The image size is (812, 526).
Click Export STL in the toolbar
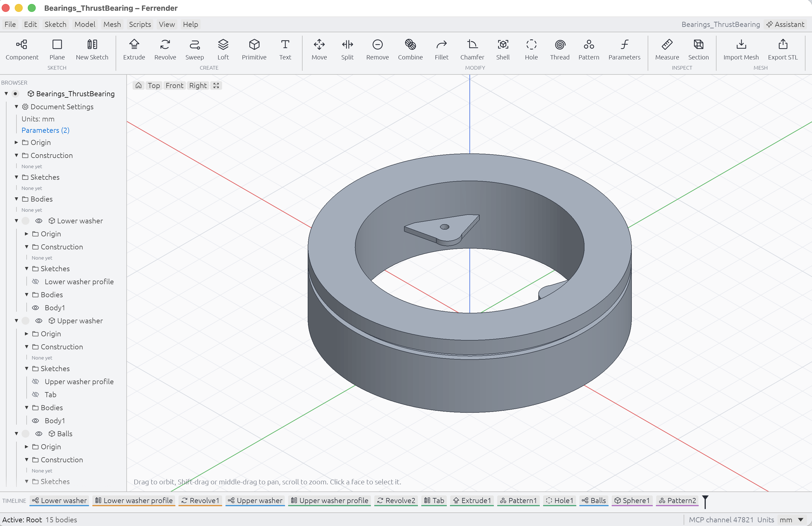pyautogui.click(x=783, y=50)
